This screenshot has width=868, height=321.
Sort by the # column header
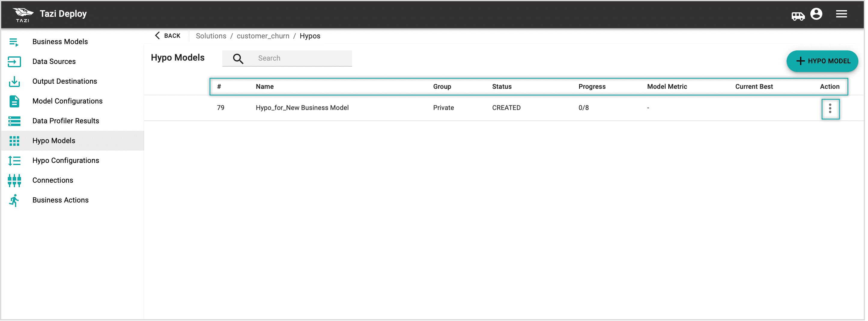coord(220,87)
